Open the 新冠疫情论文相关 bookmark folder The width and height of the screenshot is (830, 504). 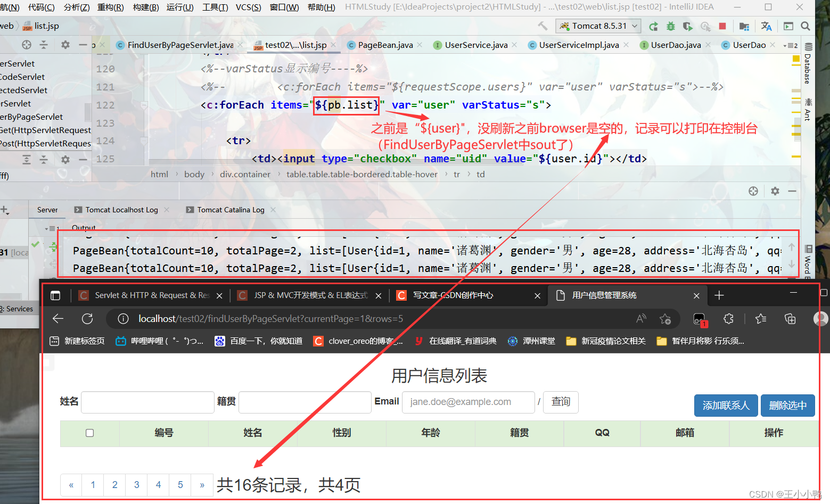606,341
